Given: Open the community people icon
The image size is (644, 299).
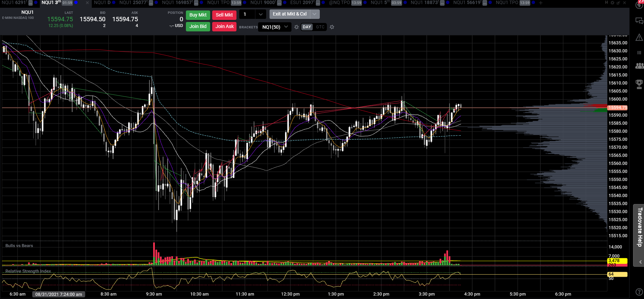Looking at the screenshot, I should [x=639, y=66].
